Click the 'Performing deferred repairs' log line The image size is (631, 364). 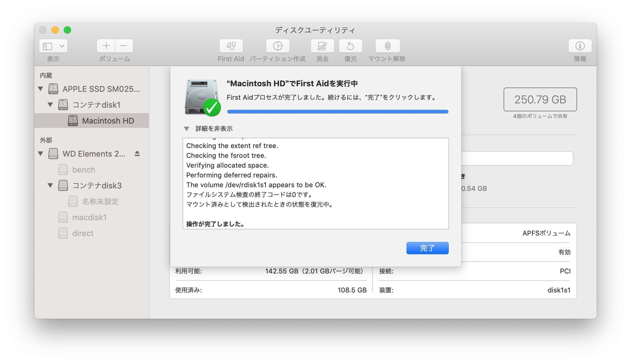232,175
